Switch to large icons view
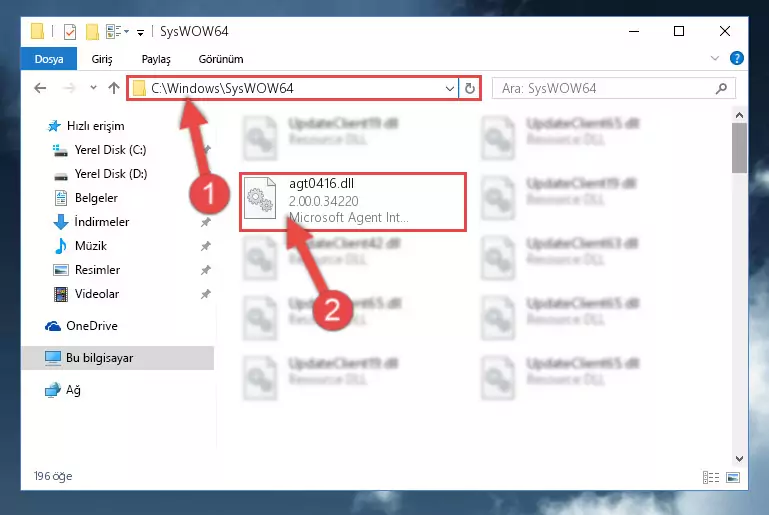The width and height of the screenshot is (769, 515). click(733, 477)
